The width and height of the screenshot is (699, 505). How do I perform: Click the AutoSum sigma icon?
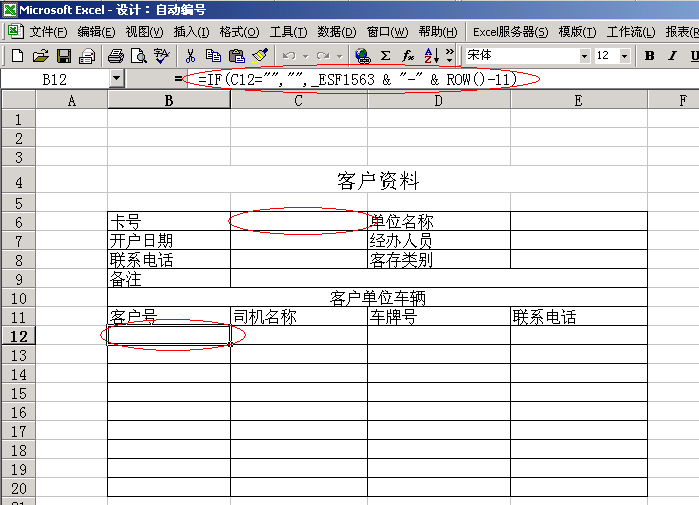386,56
